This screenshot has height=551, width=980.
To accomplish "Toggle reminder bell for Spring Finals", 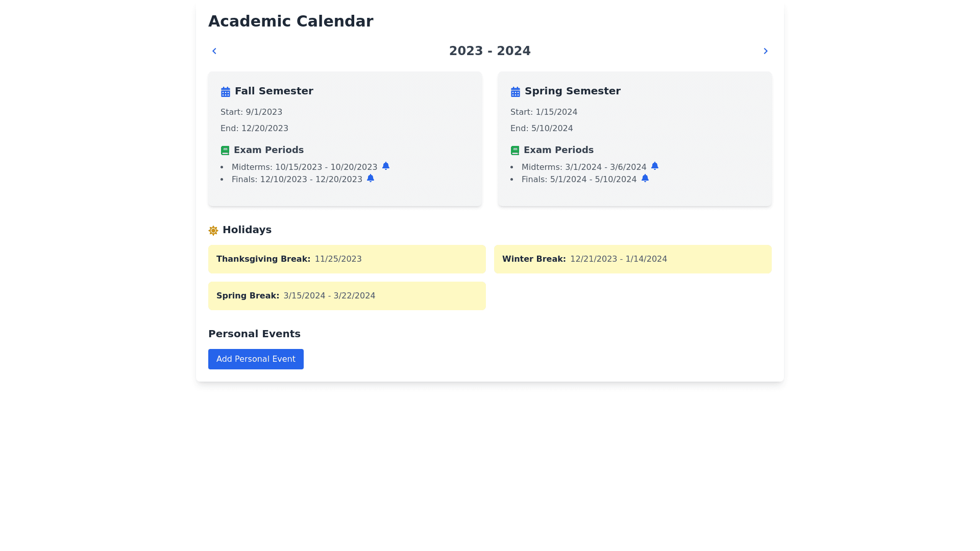I will [x=645, y=178].
